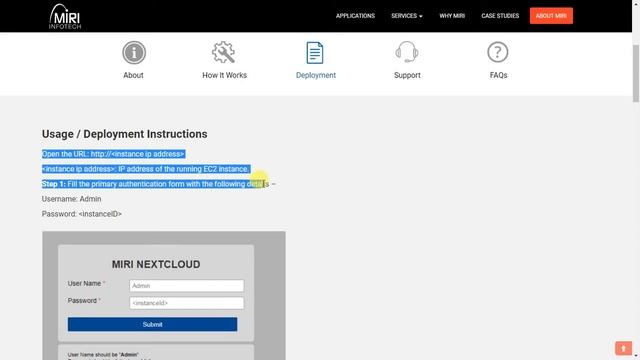
Task: Click the 'User Name should be Admin' note
Action: click(103, 355)
